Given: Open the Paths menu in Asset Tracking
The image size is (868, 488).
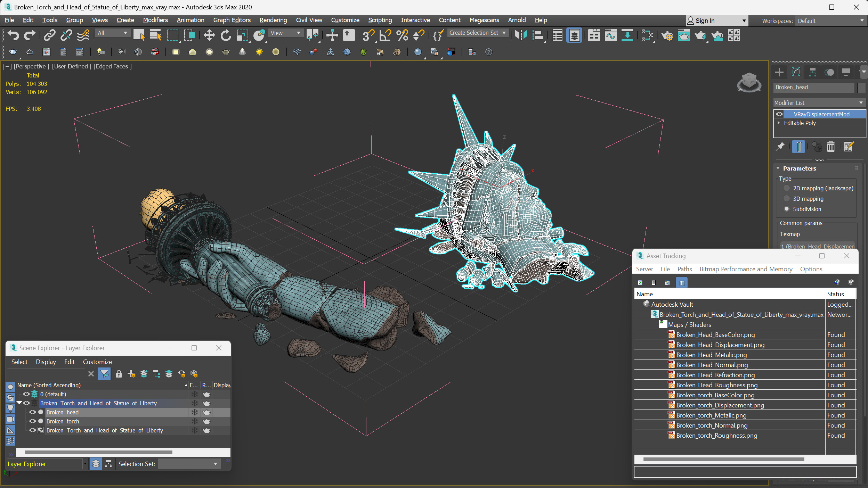Looking at the screenshot, I should 684,269.
